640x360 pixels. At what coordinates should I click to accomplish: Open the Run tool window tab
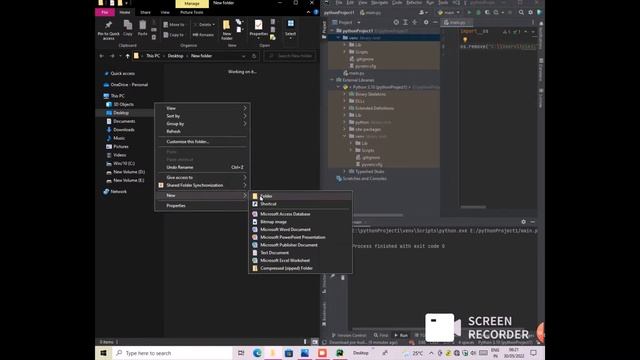(x=401, y=335)
